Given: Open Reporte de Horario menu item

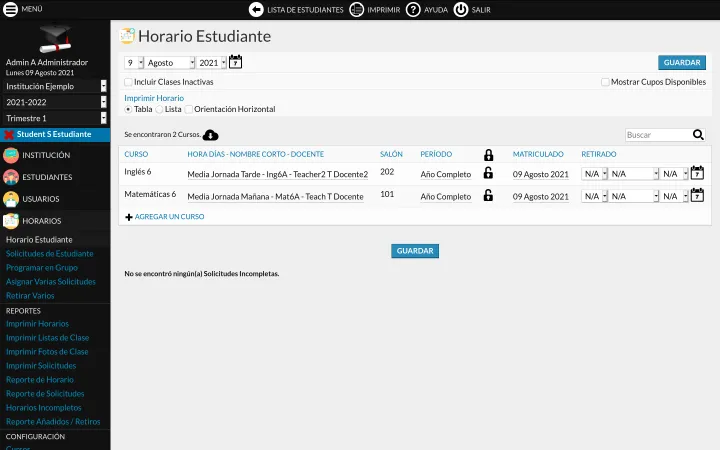Looking at the screenshot, I should pos(39,380).
